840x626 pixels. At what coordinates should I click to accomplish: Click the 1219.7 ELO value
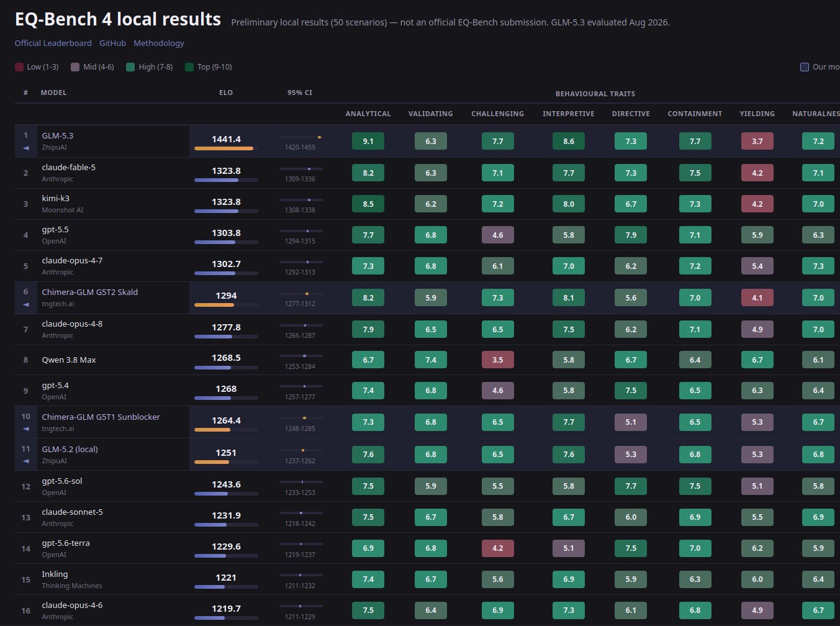click(x=226, y=609)
